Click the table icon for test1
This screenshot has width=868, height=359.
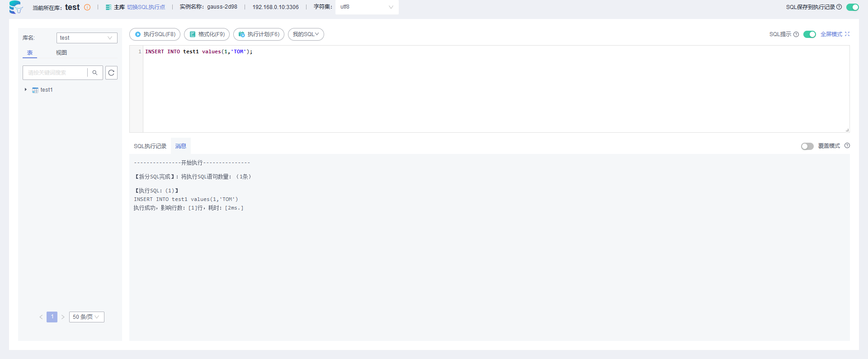click(35, 90)
